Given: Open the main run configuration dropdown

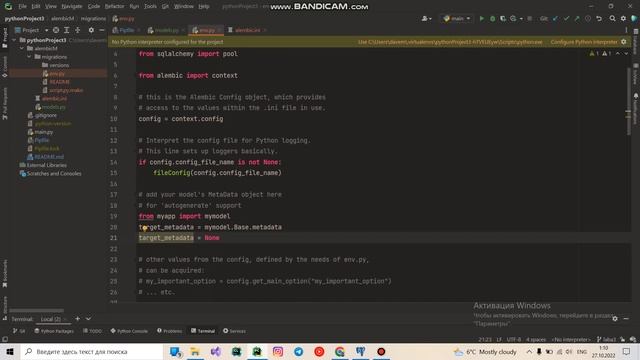Looking at the screenshot, I should (x=457, y=18).
